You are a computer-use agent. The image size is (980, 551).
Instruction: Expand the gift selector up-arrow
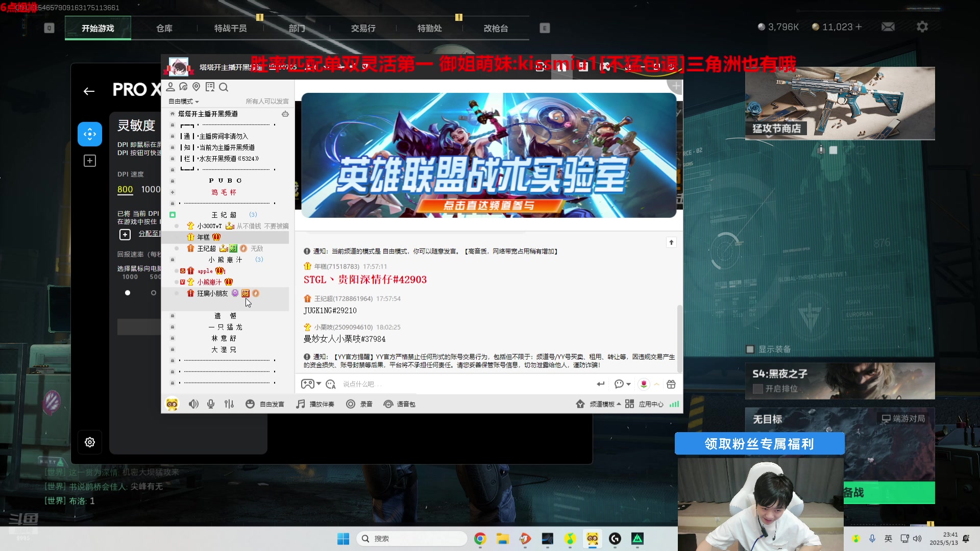click(x=657, y=384)
